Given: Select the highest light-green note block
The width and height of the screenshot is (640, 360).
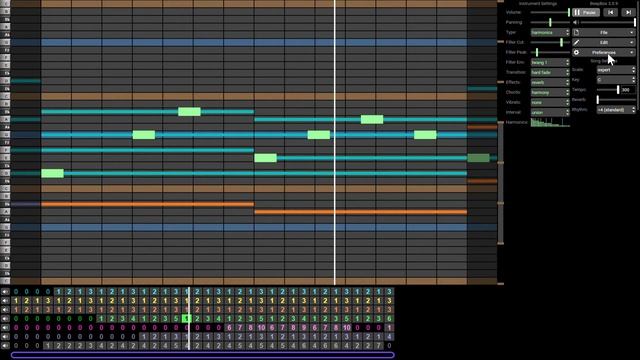Looking at the screenshot, I should point(189,111).
